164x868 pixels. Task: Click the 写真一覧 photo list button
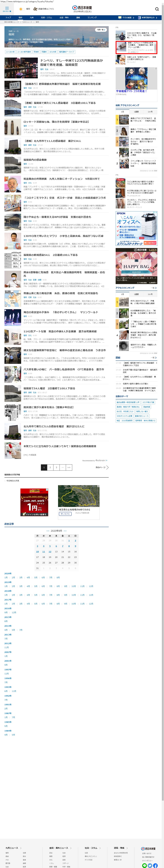pos(101,30)
